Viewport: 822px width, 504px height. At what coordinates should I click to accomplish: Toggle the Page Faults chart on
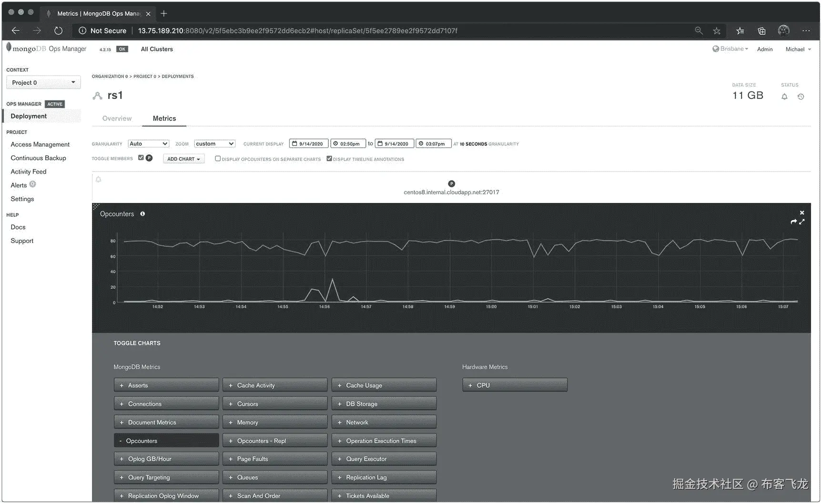(275, 459)
